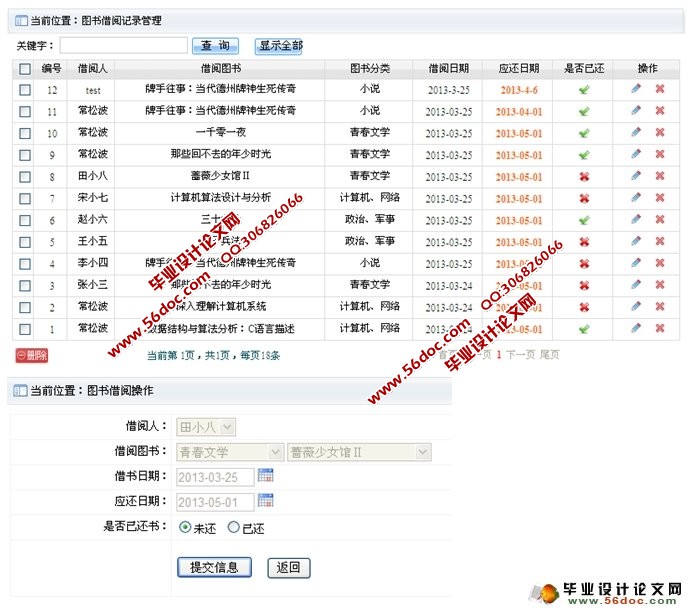Image resolution: width=692 pixels, height=611 pixels.
Task: Delete the record for 一千零一夜
Action: 660,132
